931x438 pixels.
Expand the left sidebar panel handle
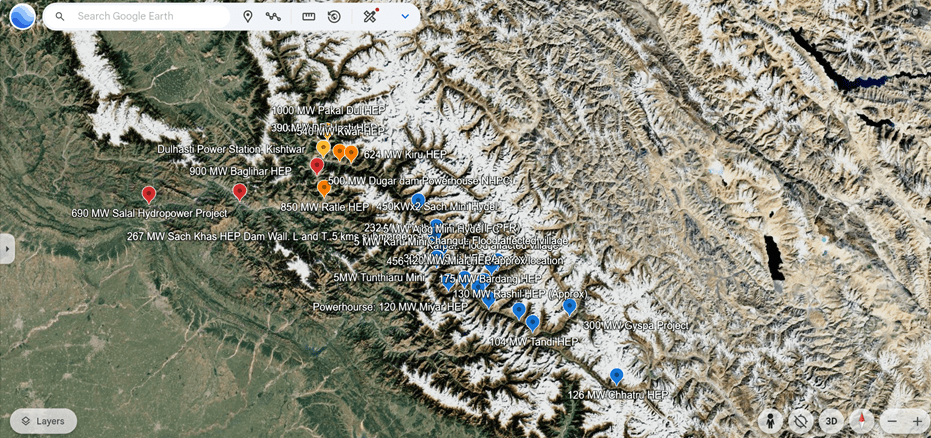coord(7,249)
